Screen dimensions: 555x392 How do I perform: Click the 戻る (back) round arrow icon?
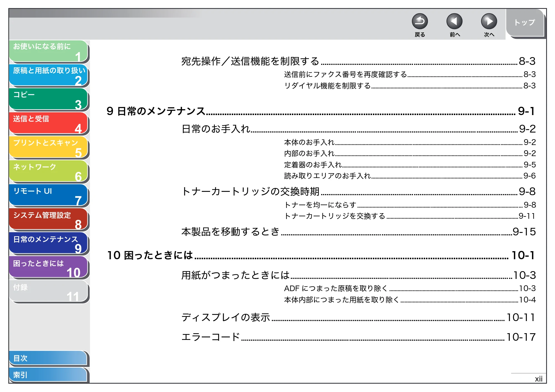coord(420,21)
